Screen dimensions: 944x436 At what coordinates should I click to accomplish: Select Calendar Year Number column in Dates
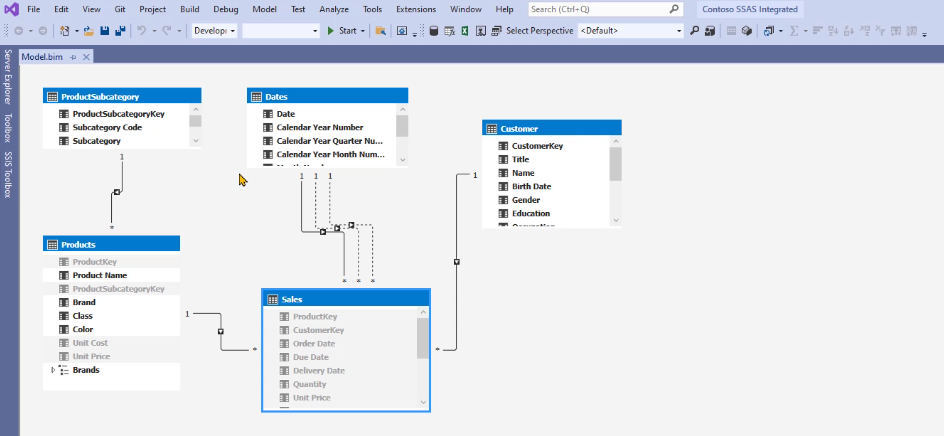(x=320, y=128)
